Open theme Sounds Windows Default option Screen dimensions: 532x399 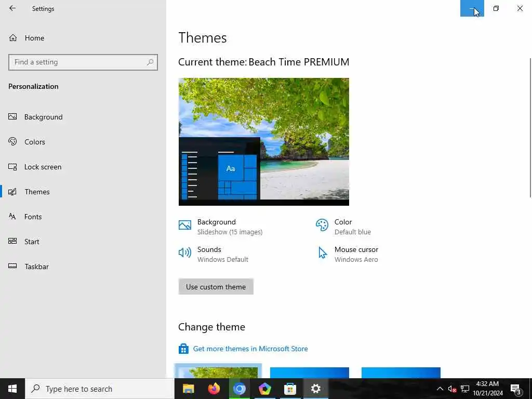pos(223,254)
